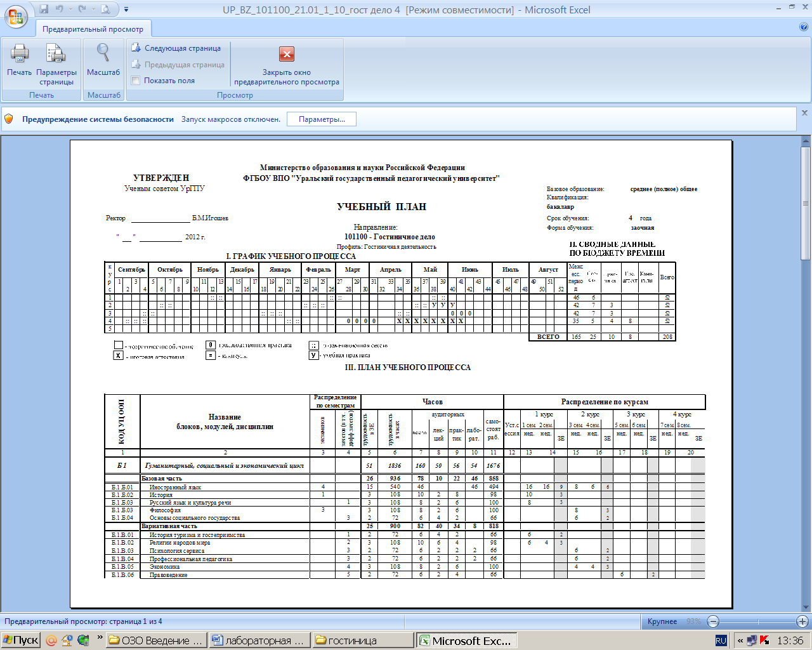Click the Save icon in quick access toolbar
The height and width of the screenshot is (650, 812).
click(x=44, y=10)
